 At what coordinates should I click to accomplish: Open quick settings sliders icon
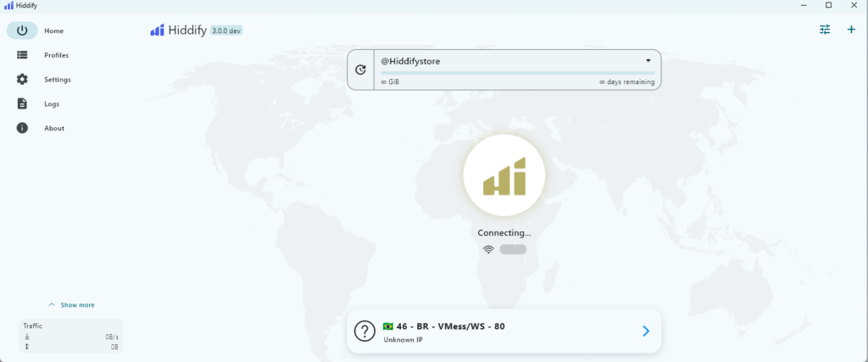tap(825, 30)
